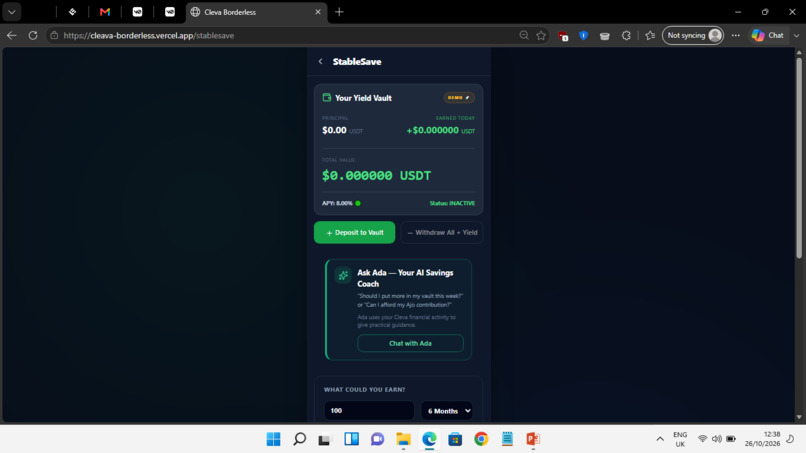Open the blue shield Bitwarden extension

tap(583, 35)
